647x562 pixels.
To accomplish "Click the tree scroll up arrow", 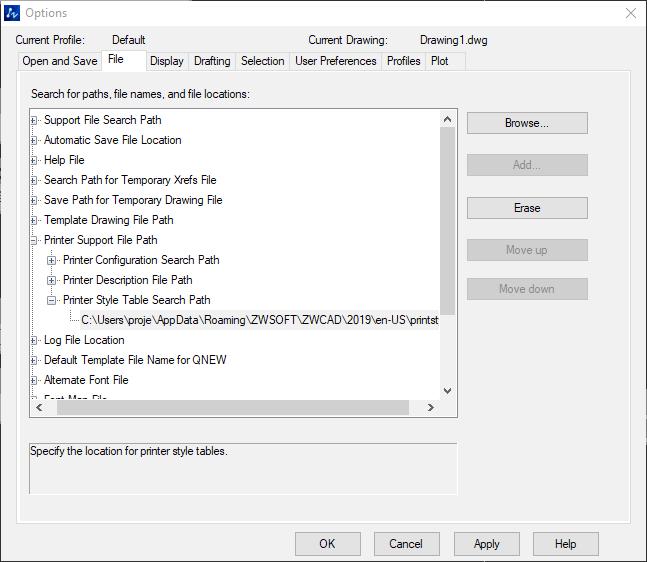I will coord(447,120).
